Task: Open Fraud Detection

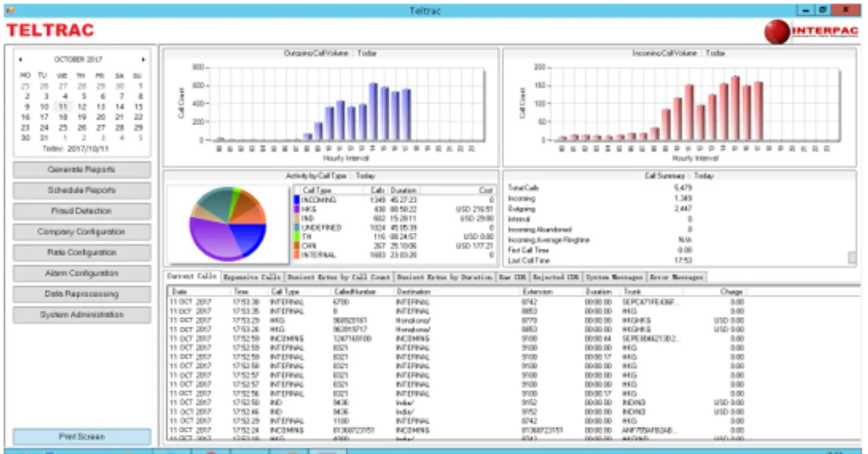Action: [x=82, y=211]
